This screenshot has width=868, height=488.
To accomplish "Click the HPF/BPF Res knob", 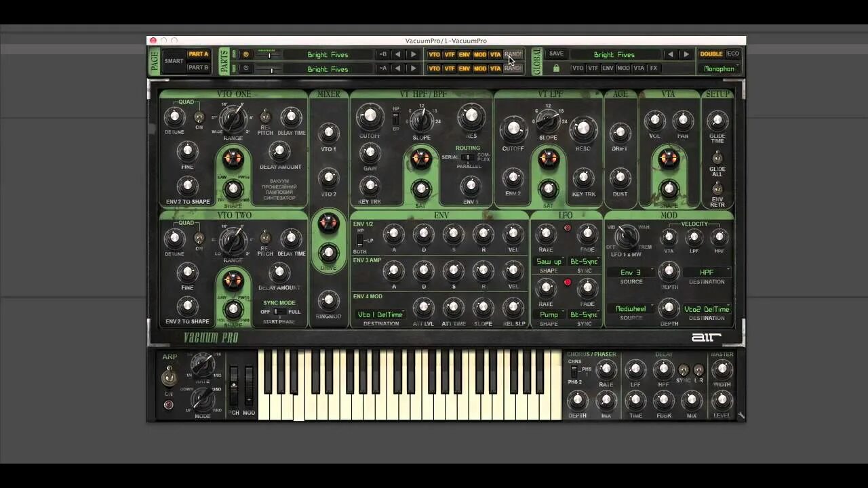I will coord(471,117).
